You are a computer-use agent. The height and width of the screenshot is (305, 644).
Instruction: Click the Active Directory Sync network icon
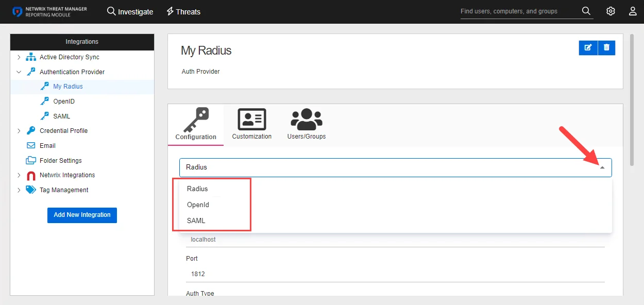[31, 57]
